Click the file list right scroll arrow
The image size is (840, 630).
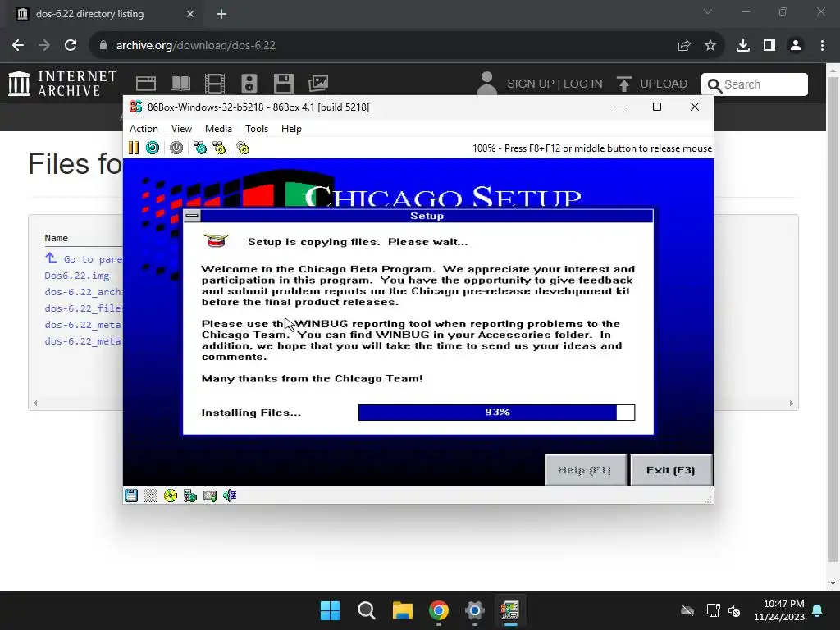[792, 403]
